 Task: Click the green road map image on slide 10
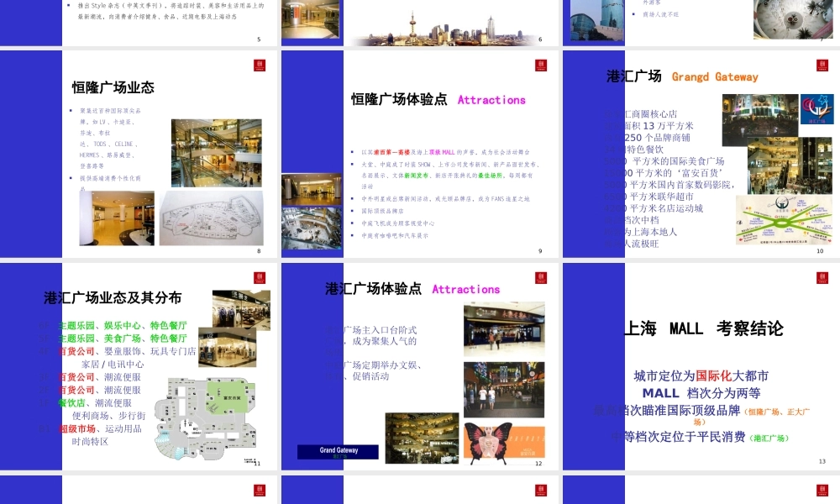[x=785, y=219]
